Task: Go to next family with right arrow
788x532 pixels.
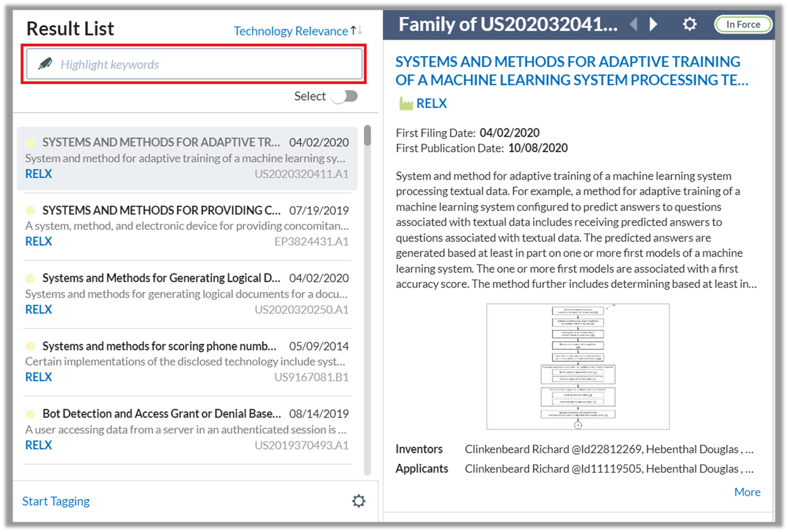Action: point(653,24)
